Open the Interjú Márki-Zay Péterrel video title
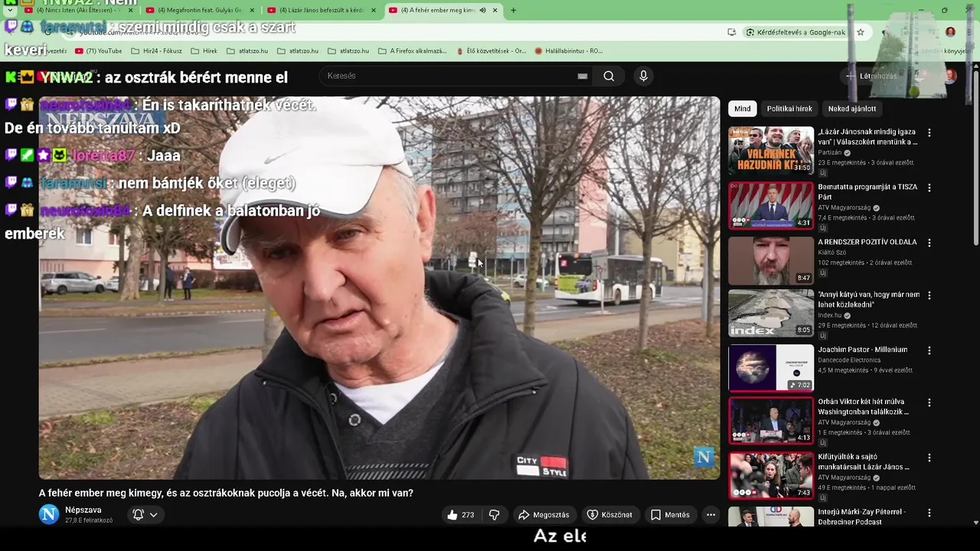This screenshot has width=980, height=551. point(862,517)
